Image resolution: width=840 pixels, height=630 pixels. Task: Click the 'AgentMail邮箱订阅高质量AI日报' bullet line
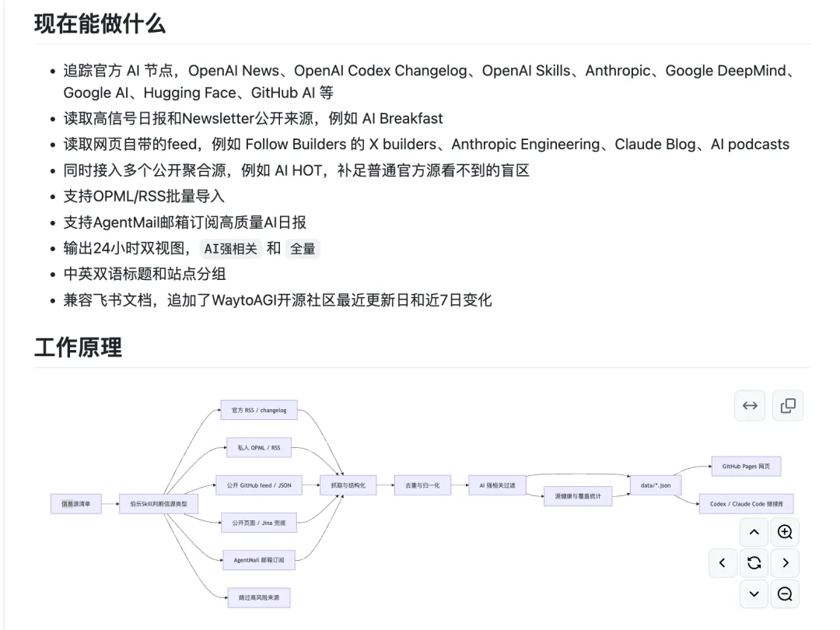point(185,222)
